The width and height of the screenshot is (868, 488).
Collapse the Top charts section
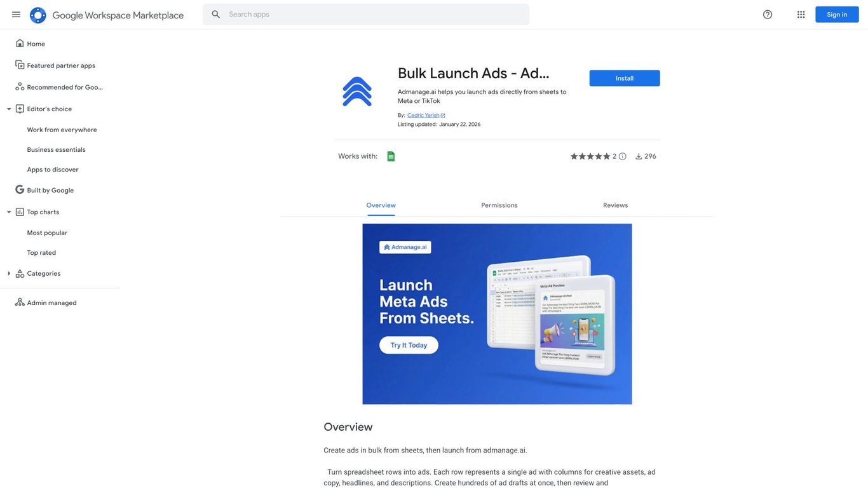click(9, 212)
